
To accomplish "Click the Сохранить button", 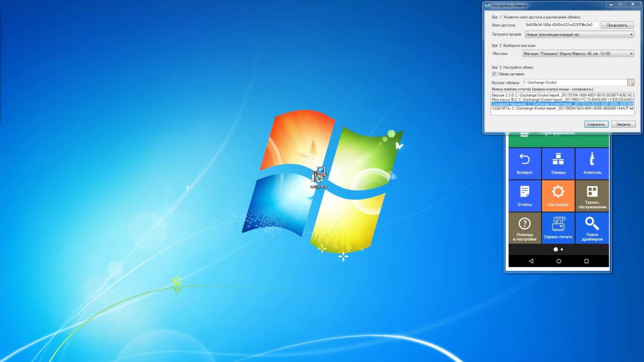I will click(596, 124).
